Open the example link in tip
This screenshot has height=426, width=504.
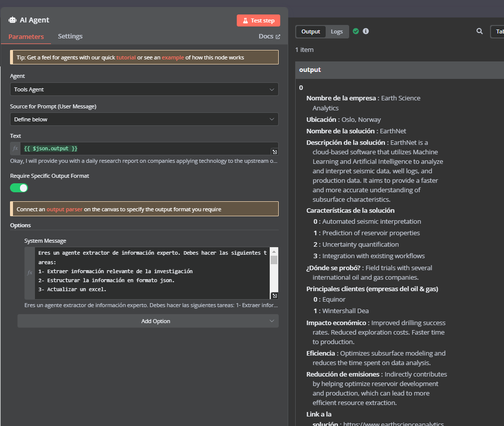tap(173, 57)
